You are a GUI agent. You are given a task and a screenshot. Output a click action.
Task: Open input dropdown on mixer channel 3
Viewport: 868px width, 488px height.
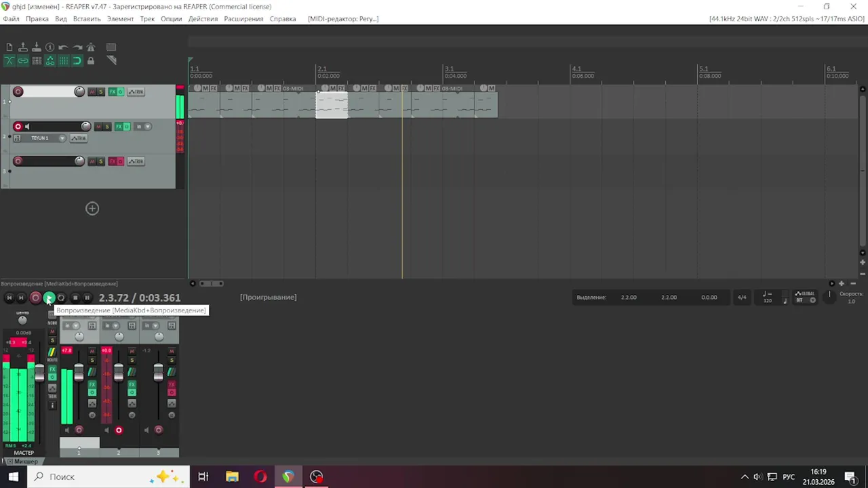click(x=151, y=326)
